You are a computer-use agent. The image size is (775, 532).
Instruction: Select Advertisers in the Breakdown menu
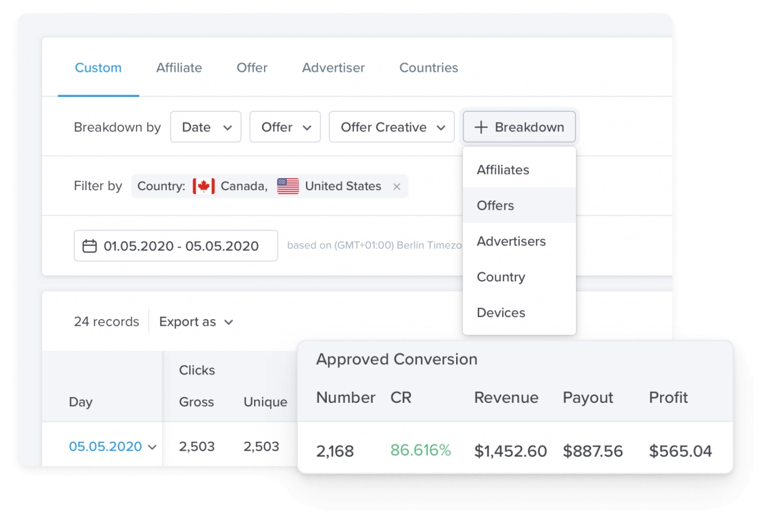[x=511, y=242]
